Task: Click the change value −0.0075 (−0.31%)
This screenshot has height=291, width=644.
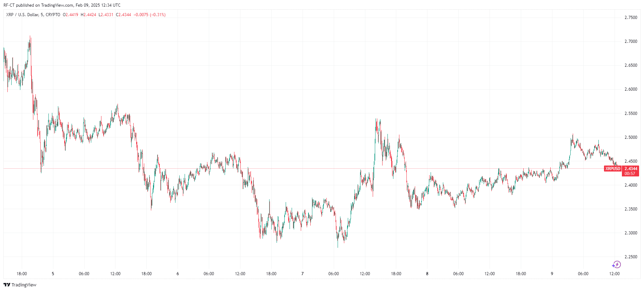Action: click(150, 15)
